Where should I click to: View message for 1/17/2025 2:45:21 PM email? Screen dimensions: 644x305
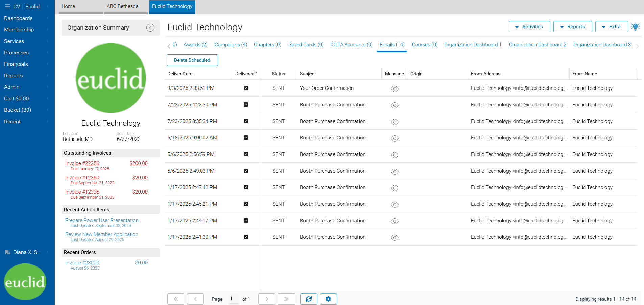click(x=395, y=204)
